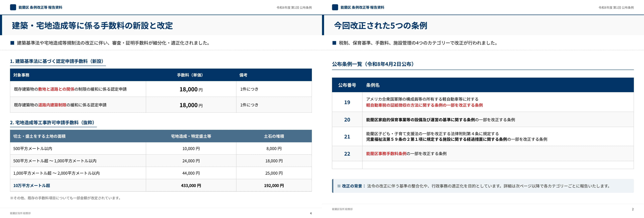
Task: Click the navy logo square on the left slide header
Action: coord(13,7)
